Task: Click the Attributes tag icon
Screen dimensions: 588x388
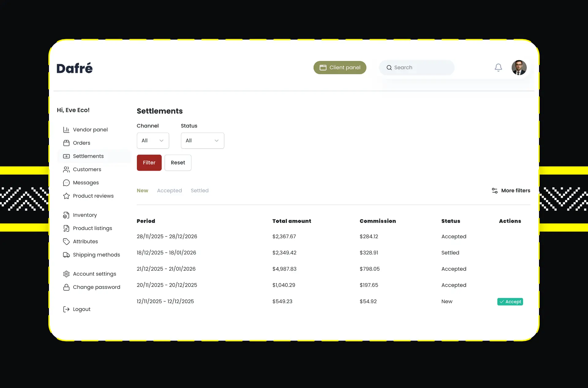Action: (x=66, y=242)
